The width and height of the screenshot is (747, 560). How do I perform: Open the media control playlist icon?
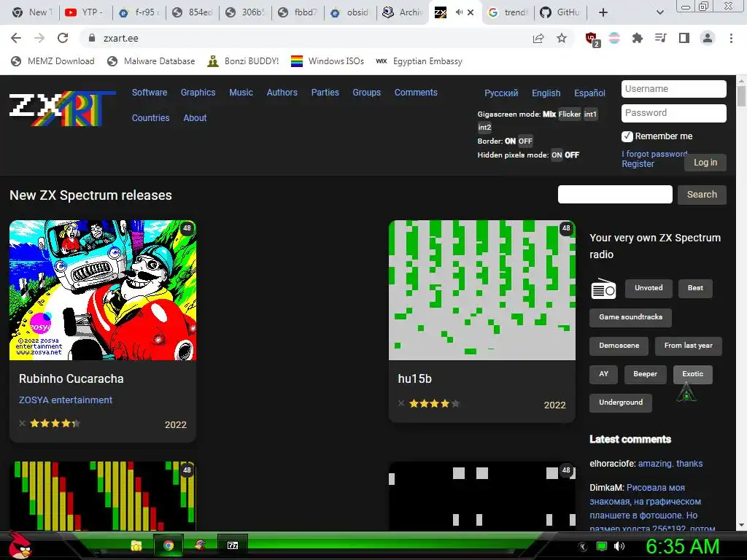[660, 38]
